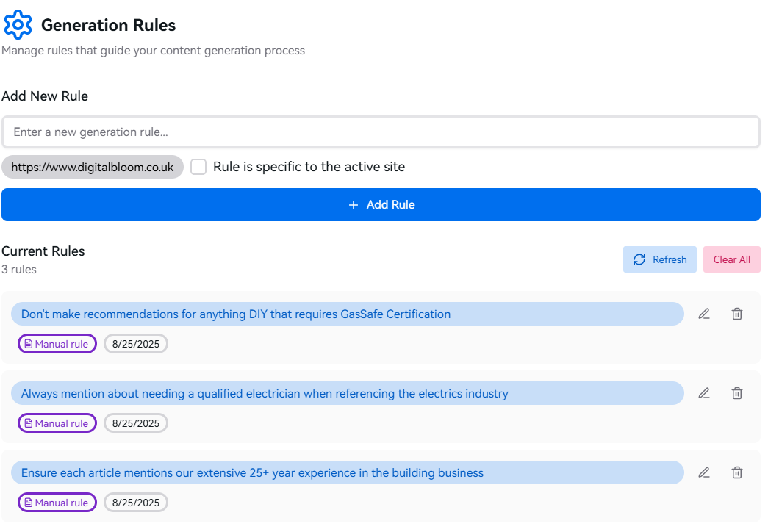Delete the qualified electrician rule

(x=737, y=393)
